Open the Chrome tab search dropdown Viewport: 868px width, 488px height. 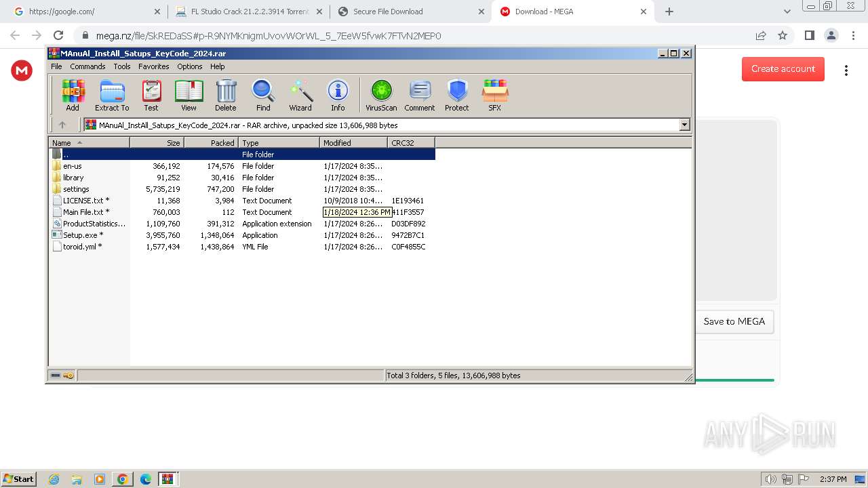[787, 12]
